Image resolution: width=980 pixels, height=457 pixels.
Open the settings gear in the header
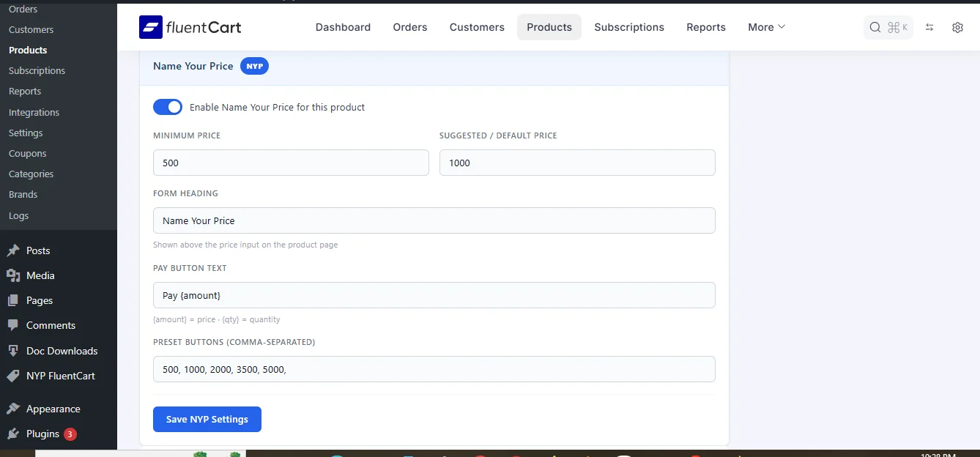click(957, 27)
